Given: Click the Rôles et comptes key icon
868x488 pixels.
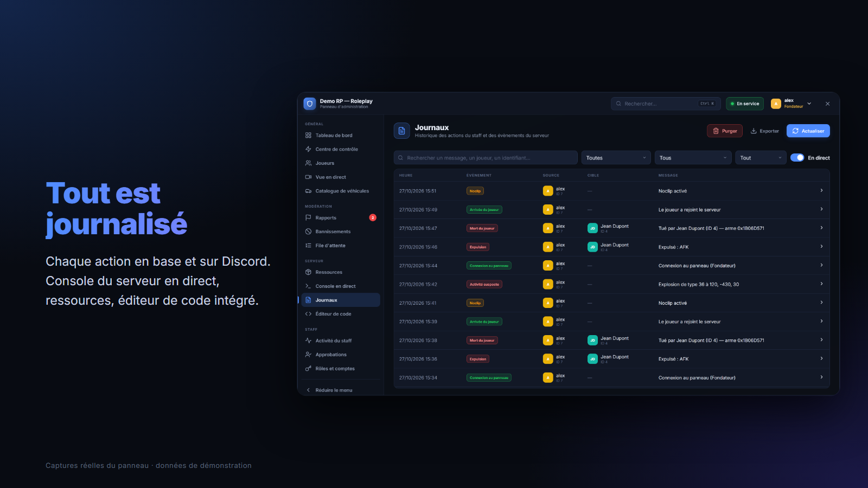Looking at the screenshot, I should (308, 369).
